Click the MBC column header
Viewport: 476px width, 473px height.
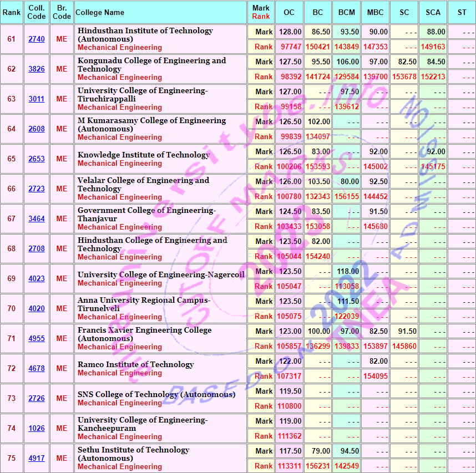(x=376, y=13)
